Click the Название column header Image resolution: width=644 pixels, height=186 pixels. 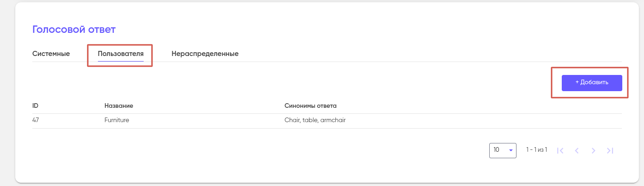119,106
